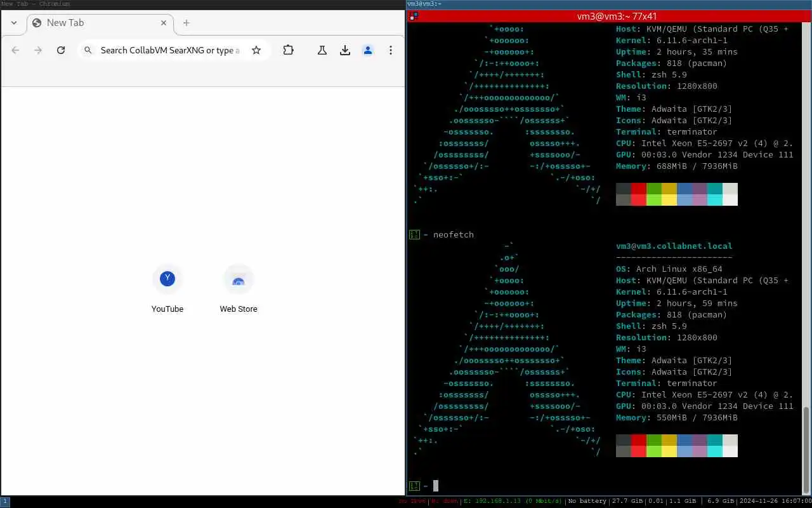Close the New Tab tab
The width and height of the screenshot is (812, 508).
164,23
